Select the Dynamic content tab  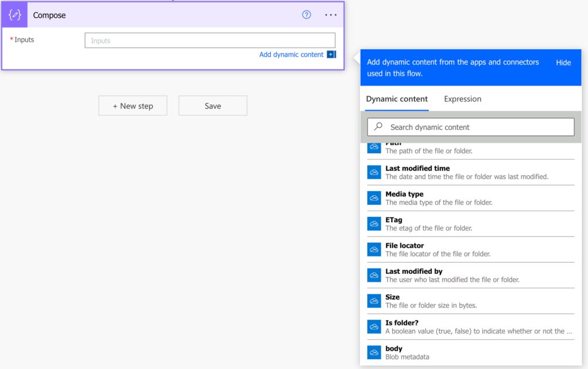click(x=396, y=99)
